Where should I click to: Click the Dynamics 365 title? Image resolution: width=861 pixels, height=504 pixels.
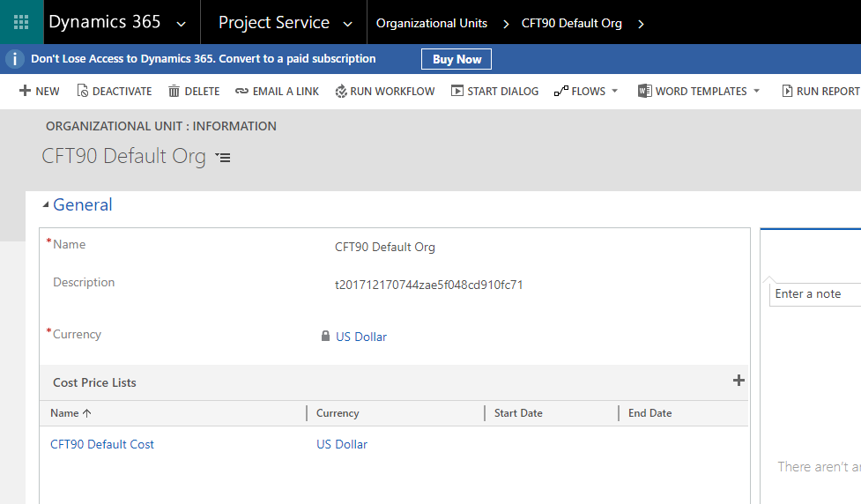pos(104,22)
